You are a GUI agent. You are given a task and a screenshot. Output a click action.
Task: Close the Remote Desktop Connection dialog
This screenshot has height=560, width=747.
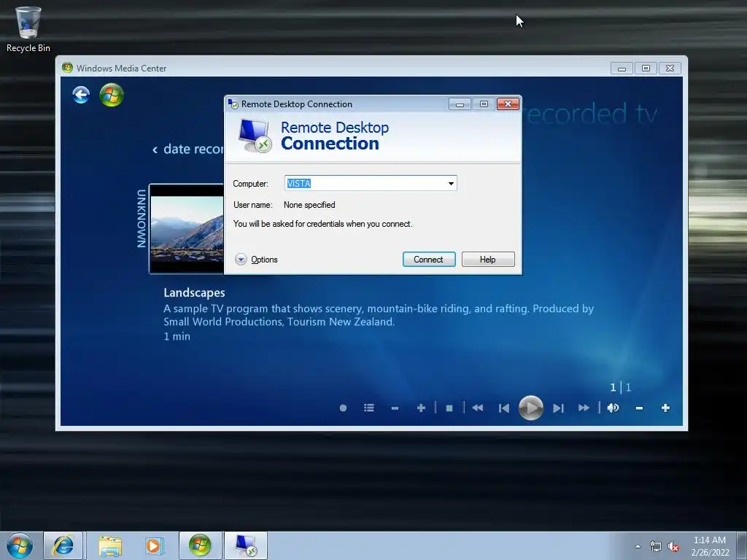tap(508, 104)
